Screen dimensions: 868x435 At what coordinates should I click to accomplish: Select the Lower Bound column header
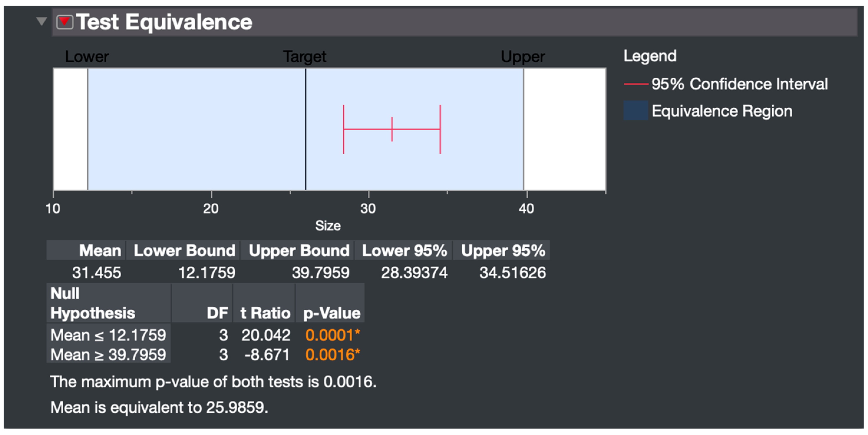coord(184,250)
